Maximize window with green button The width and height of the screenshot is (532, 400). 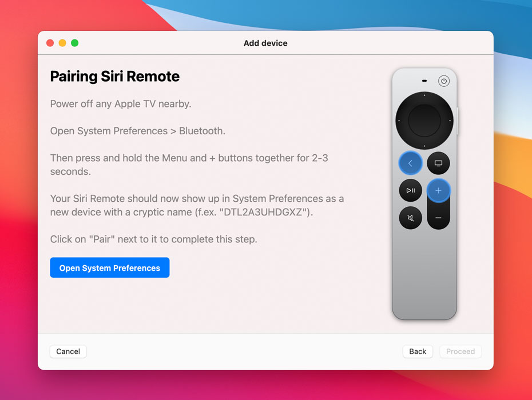tap(74, 43)
